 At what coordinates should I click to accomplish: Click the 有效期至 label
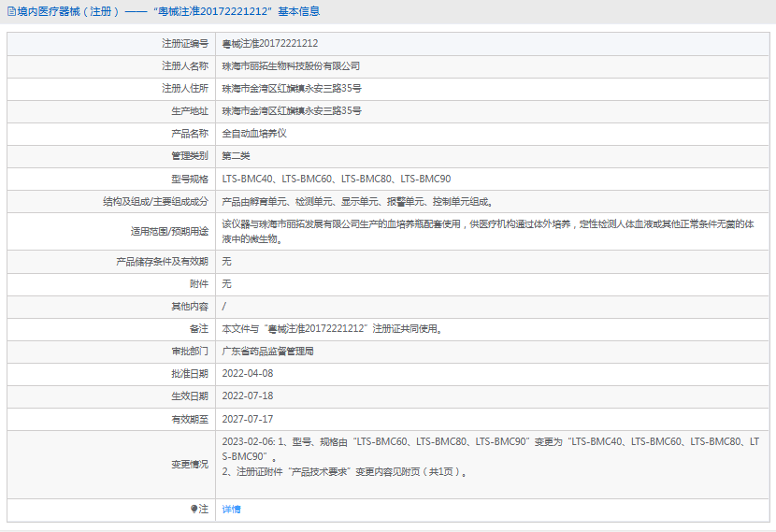pyautogui.click(x=190, y=419)
